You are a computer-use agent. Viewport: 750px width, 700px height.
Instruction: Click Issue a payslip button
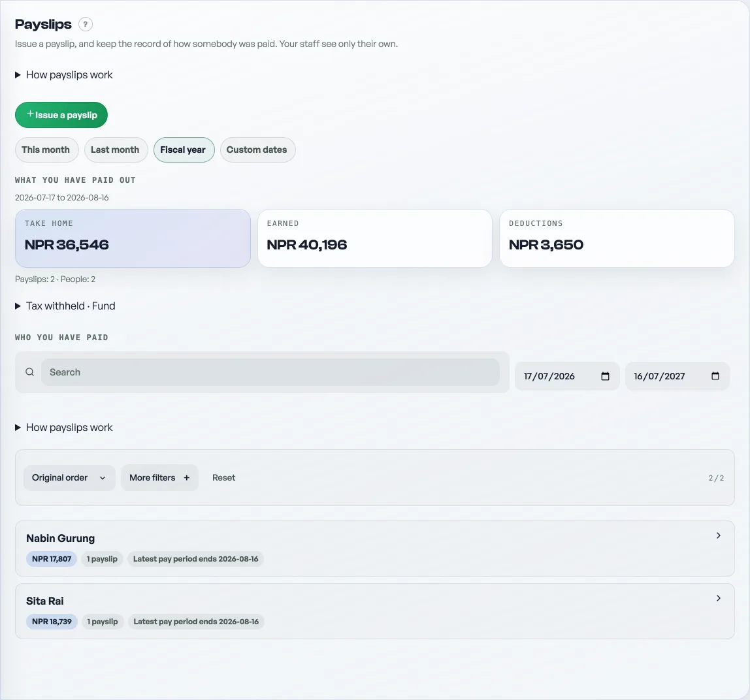(61, 115)
